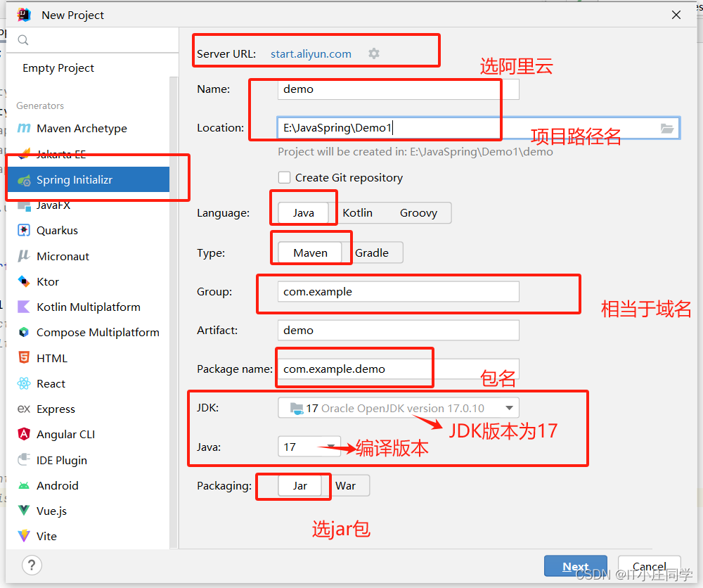This screenshot has width=703, height=588.
Task: Click the Vue.js logo icon
Action: point(24,511)
